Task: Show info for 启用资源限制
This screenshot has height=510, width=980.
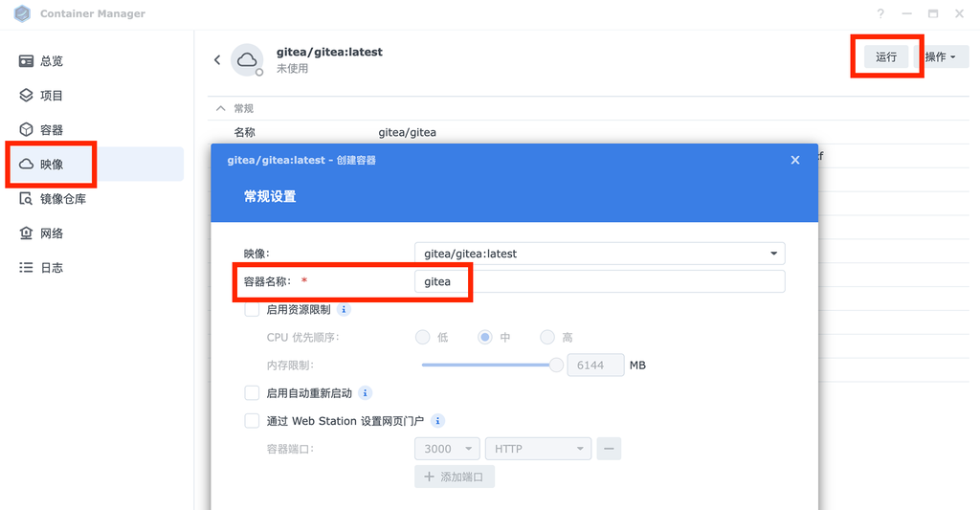Action: click(344, 309)
